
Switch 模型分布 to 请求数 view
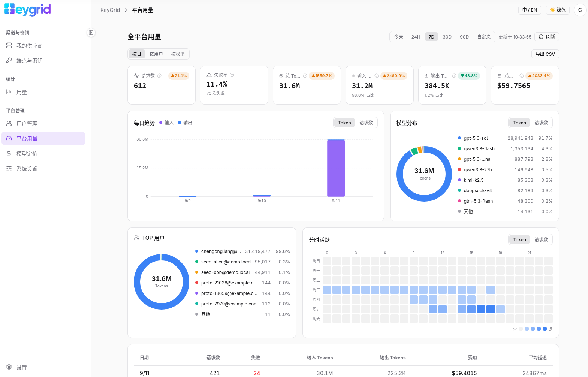[541, 123]
